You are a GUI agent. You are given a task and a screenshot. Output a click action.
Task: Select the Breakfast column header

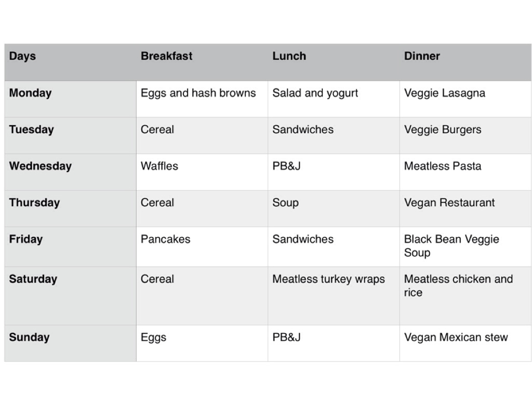166,56
